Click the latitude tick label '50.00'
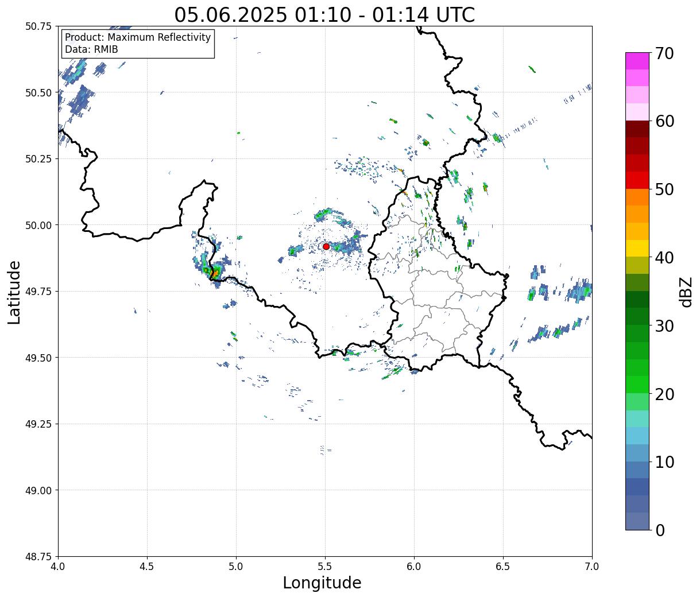The image size is (700, 597). pos(38,225)
